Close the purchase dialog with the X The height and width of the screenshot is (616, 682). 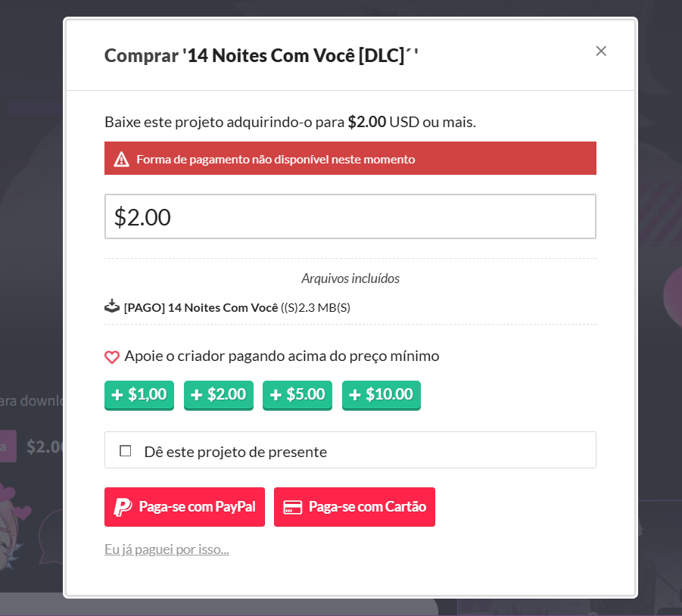[x=601, y=51]
